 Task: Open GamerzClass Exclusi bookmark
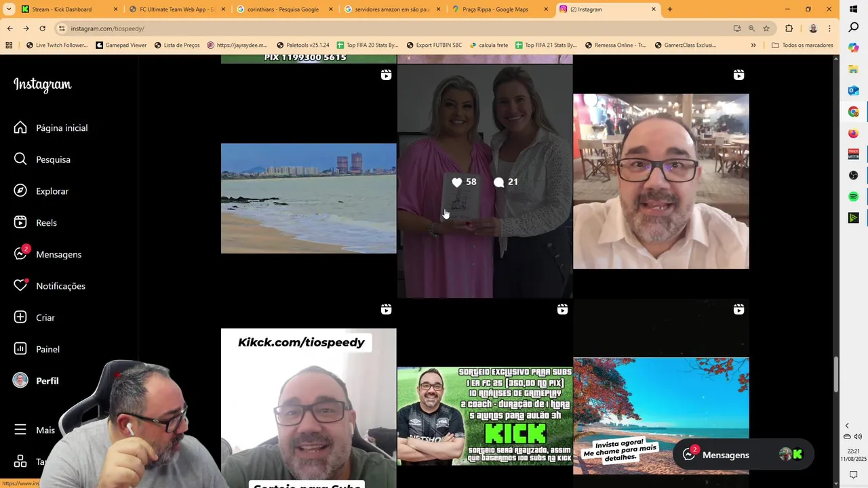[x=685, y=45]
